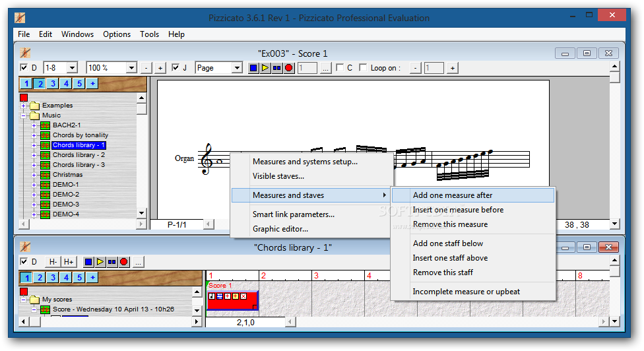
Task: Open the File menu
Action: (24, 34)
